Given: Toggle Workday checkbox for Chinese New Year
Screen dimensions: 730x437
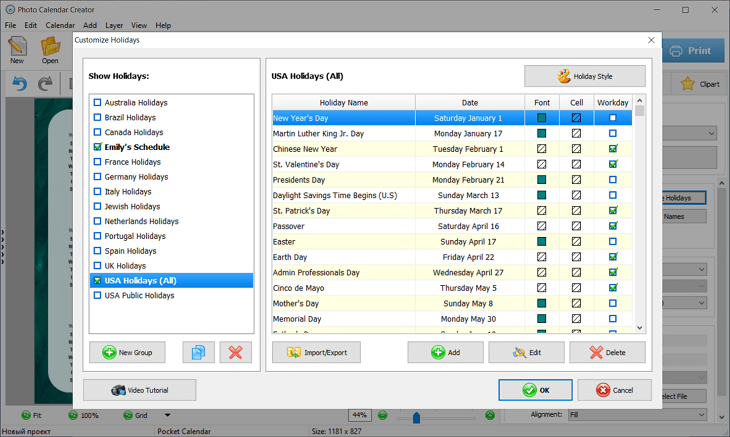Looking at the screenshot, I should (613, 149).
